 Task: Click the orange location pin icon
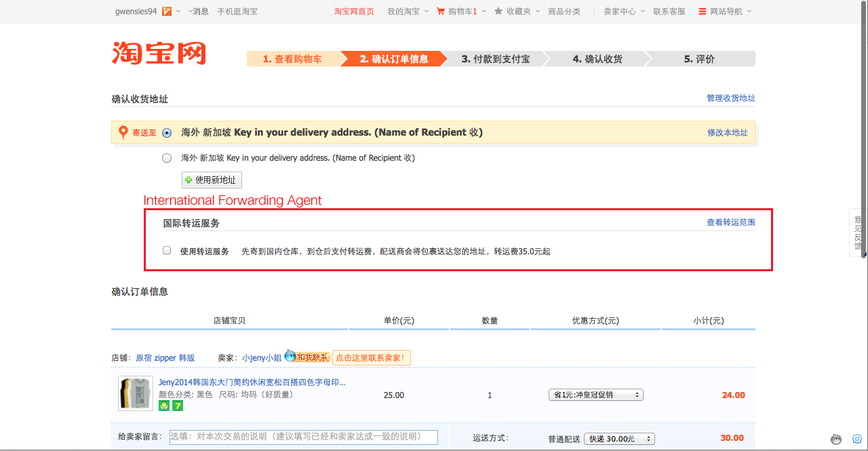coord(123,132)
